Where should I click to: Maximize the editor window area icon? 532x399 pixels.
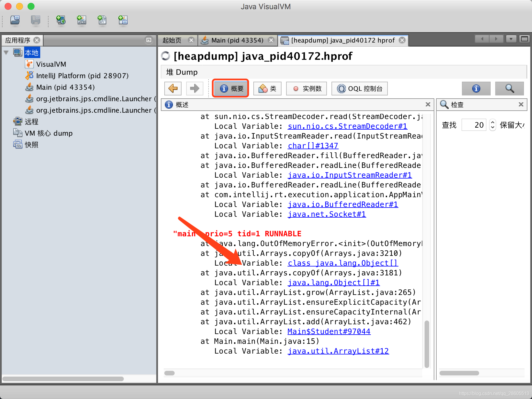coord(525,39)
